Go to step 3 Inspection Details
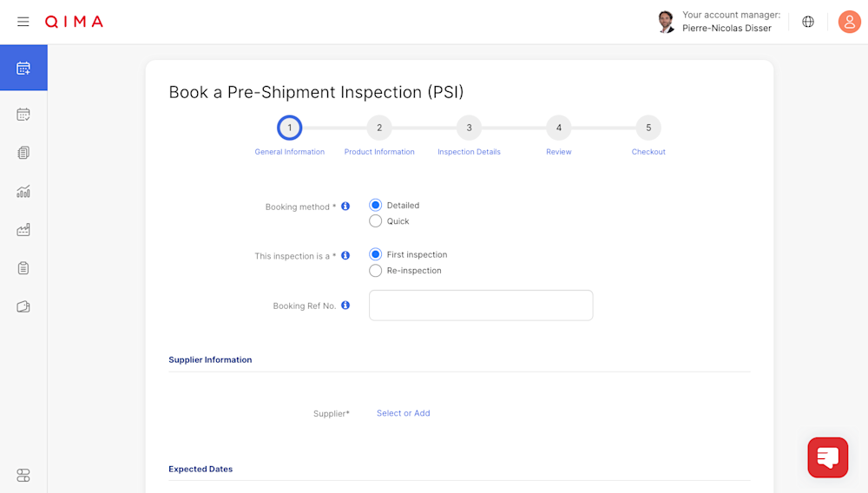 tap(469, 128)
